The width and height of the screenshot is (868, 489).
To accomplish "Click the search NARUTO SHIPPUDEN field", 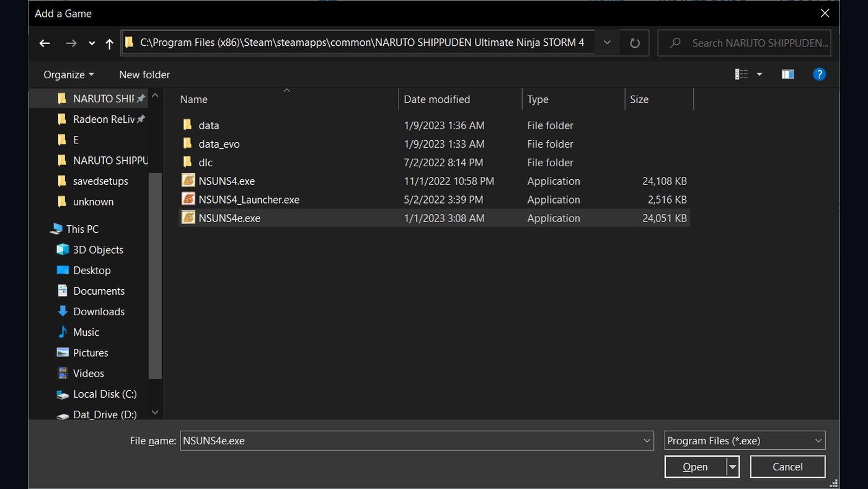I will point(744,43).
